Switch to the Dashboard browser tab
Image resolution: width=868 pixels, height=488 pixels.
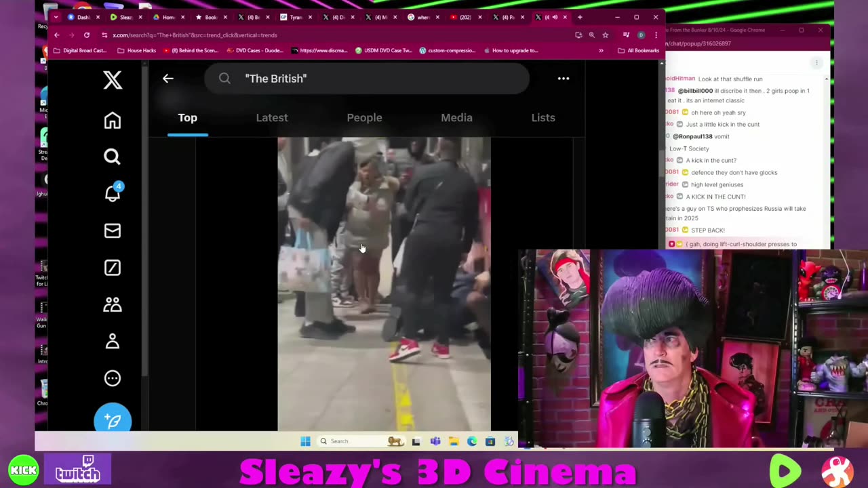(84, 17)
